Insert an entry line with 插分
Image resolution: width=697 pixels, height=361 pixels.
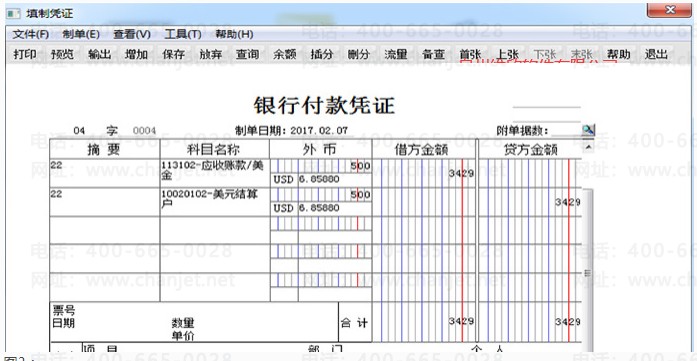click(x=321, y=54)
